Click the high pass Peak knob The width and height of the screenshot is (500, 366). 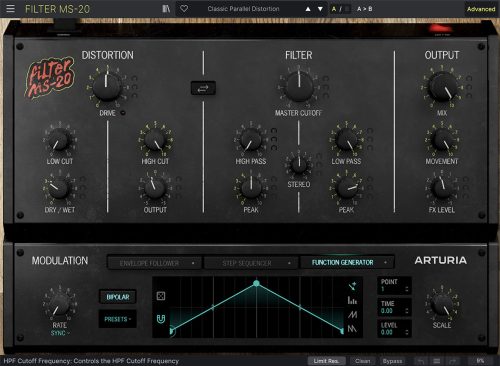coord(251,188)
